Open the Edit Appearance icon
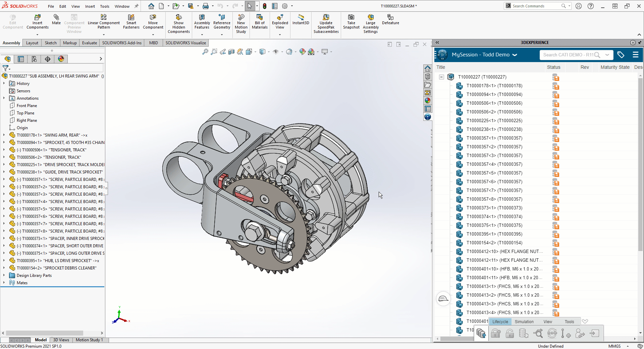 click(x=302, y=52)
